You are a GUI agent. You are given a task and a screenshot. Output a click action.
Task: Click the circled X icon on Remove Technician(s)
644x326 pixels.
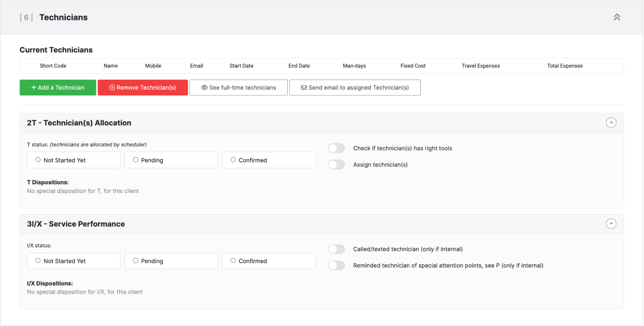(x=112, y=88)
